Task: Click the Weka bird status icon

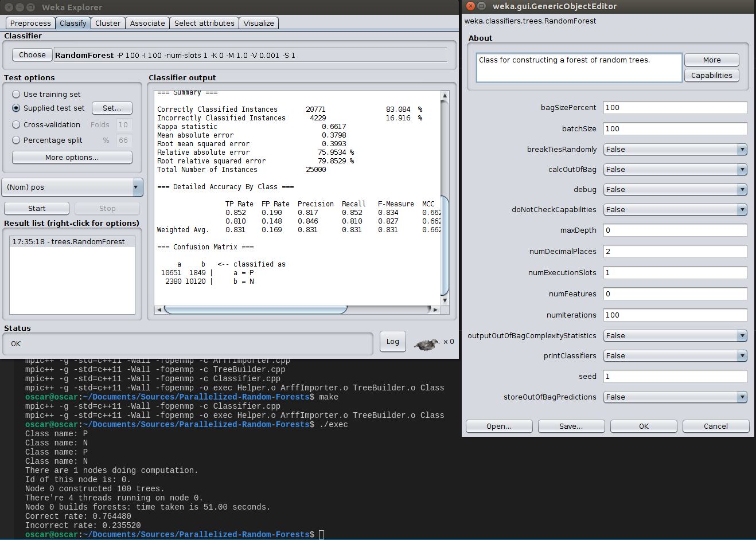Action: 426,344
